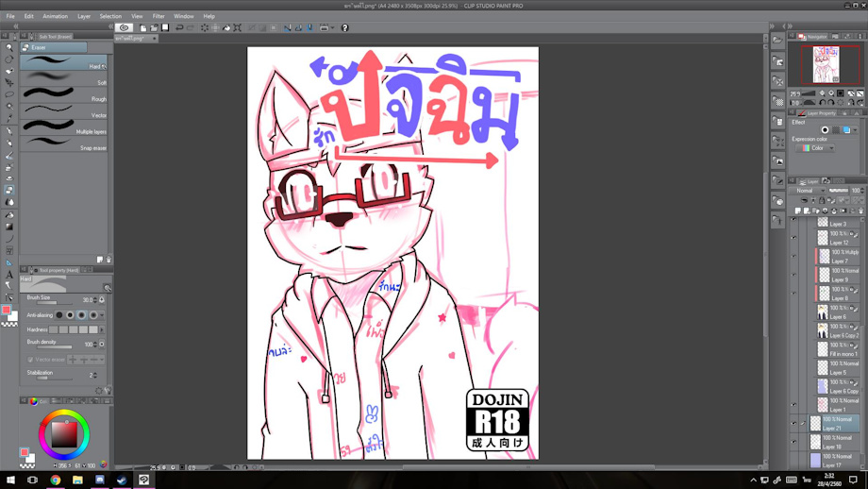Open the Windows Start menu
The width and height of the screenshot is (868, 489).
tap(9, 480)
